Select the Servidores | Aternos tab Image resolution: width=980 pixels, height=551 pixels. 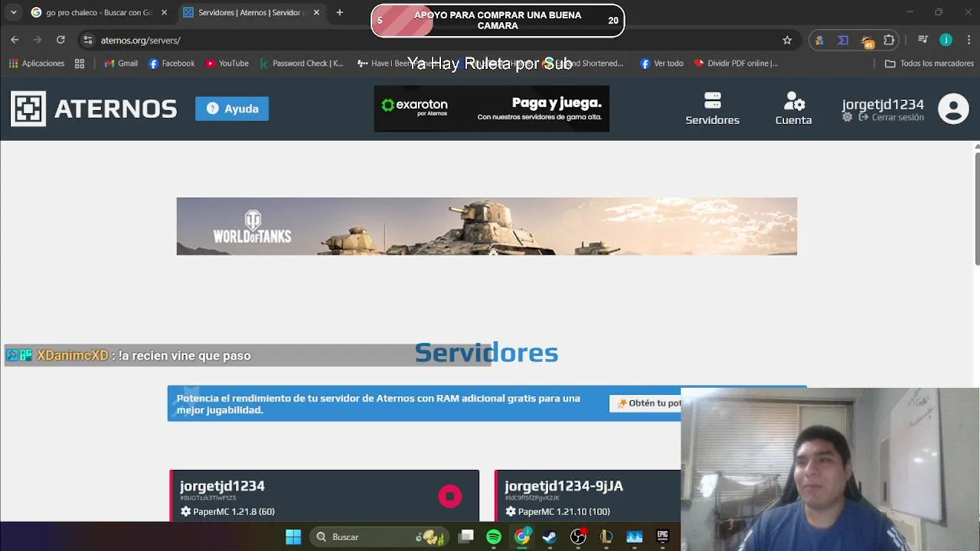click(251, 12)
